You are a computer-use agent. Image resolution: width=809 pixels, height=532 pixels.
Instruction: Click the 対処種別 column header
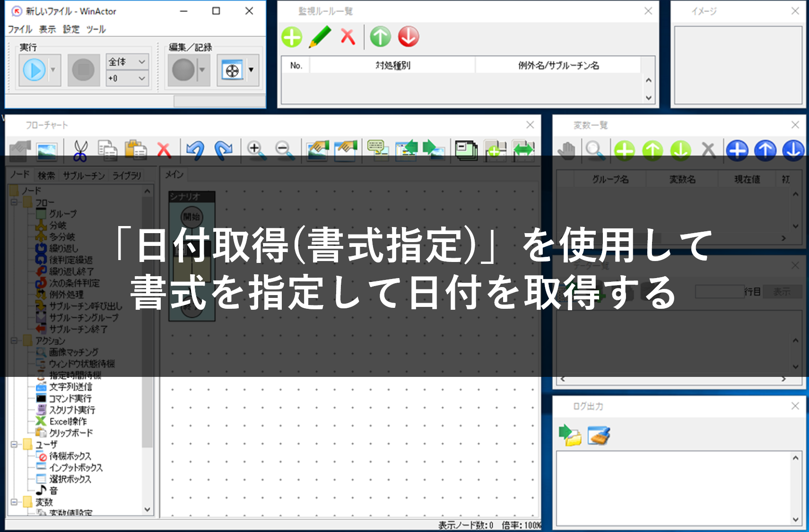(x=392, y=65)
